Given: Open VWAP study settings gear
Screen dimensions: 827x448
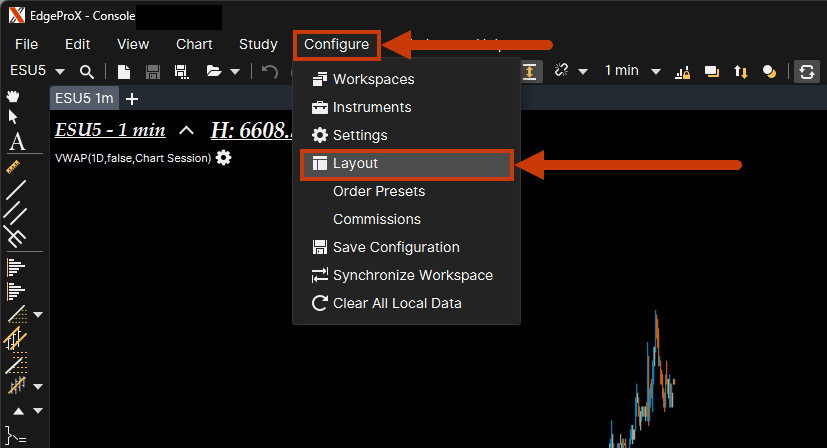Looking at the screenshot, I should 223,158.
